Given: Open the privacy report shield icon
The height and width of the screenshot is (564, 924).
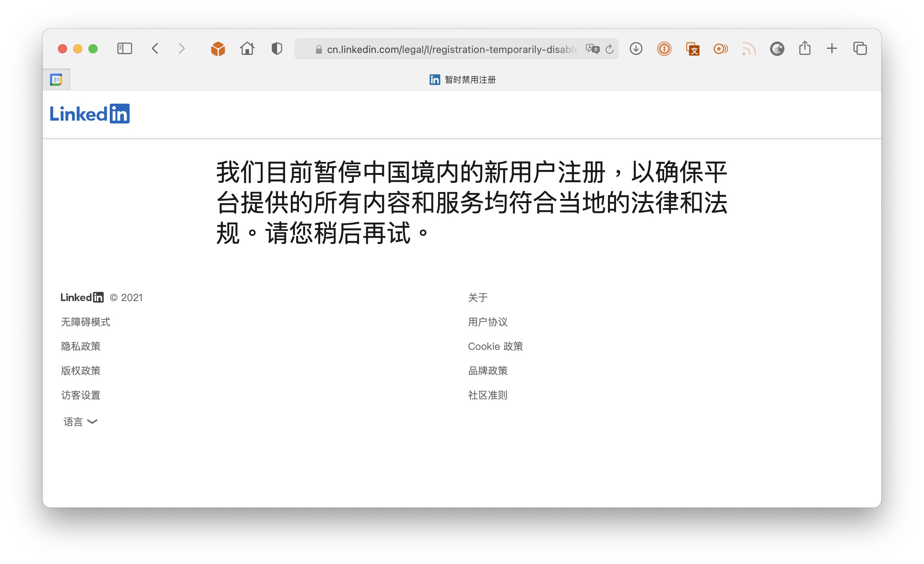Looking at the screenshot, I should 277,49.
